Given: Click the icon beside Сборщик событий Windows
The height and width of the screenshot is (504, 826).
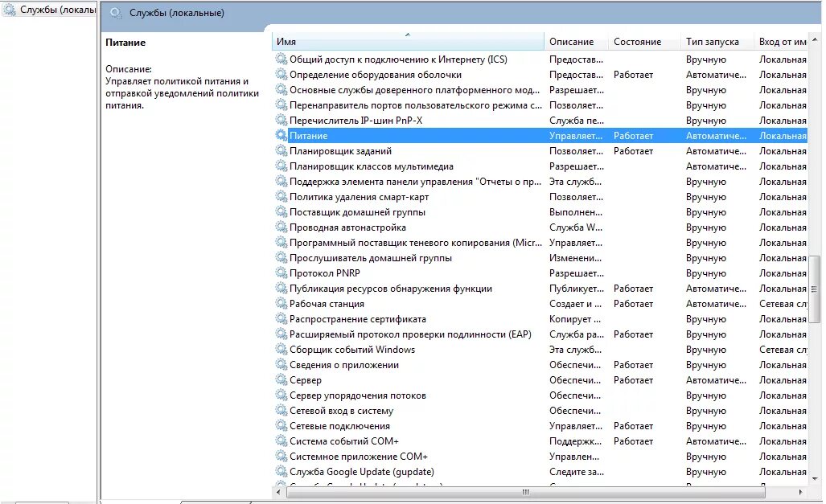Looking at the screenshot, I should (281, 349).
